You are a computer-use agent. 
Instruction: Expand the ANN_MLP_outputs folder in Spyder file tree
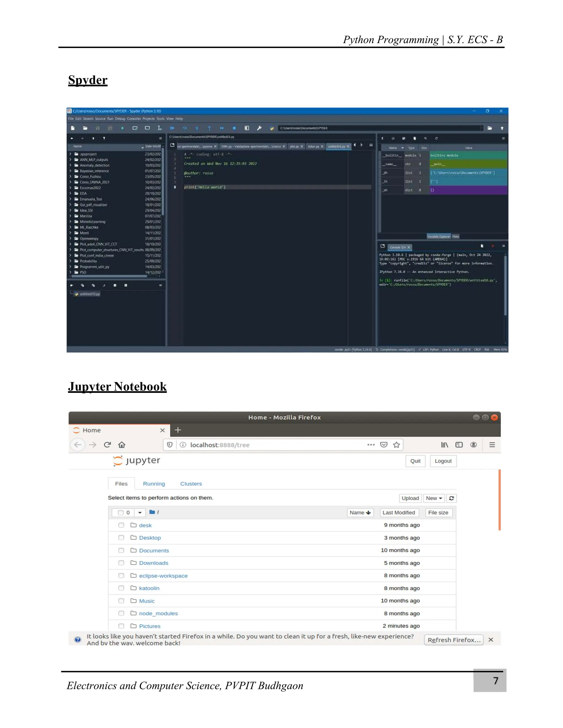point(70,160)
